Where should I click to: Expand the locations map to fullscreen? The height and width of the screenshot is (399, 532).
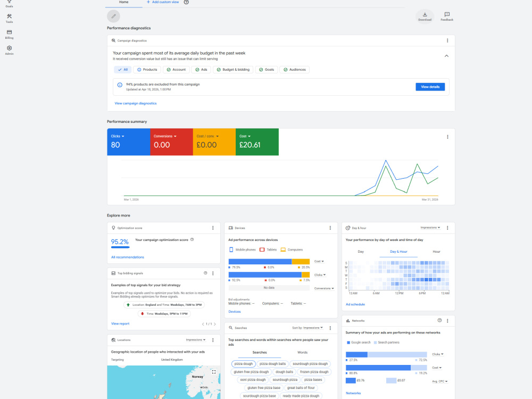[x=214, y=372]
